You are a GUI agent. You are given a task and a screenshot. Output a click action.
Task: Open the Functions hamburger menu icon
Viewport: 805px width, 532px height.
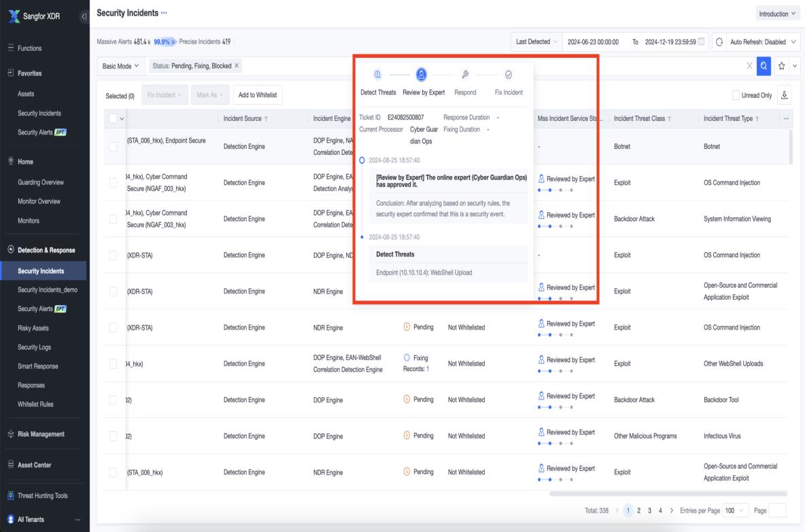[x=11, y=48]
